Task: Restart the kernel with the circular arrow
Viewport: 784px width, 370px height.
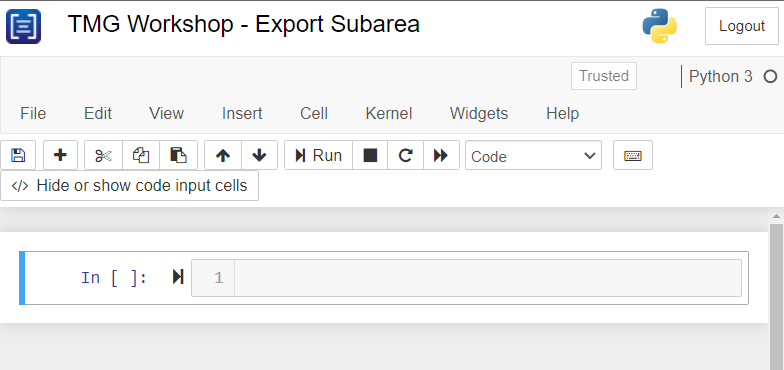Action: coord(406,156)
